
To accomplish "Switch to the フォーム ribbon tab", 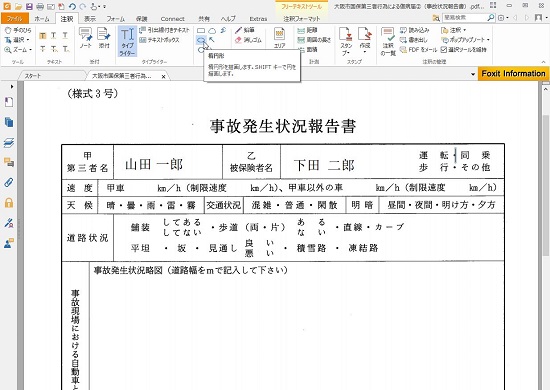I will point(115,19).
